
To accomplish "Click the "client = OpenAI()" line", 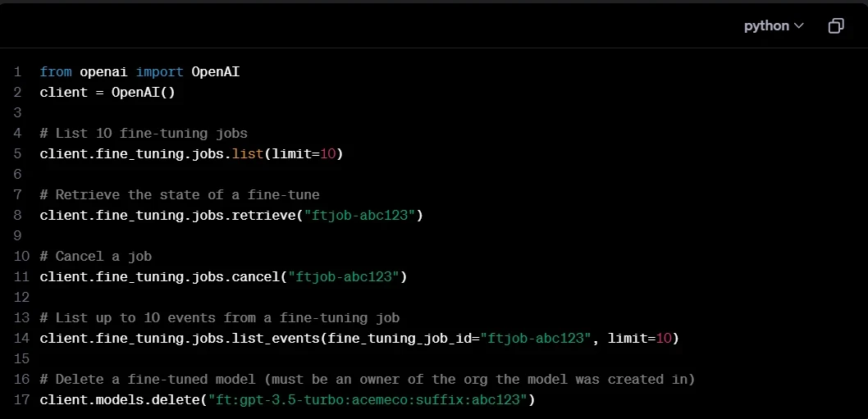I will coord(107,93).
